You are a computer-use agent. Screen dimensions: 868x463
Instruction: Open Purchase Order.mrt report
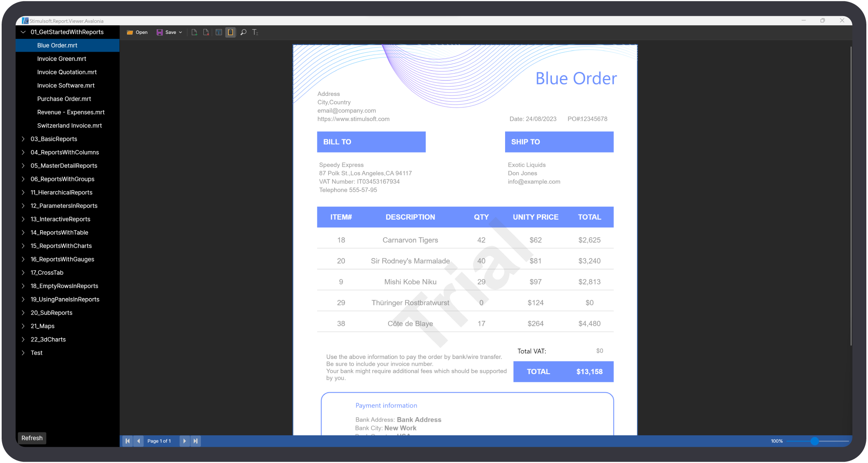(64, 99)
